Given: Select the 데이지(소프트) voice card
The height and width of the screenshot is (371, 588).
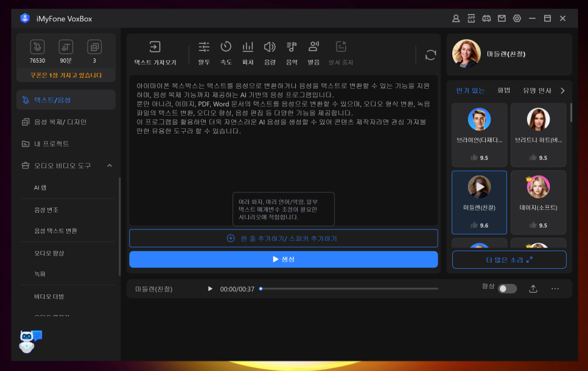Looking at the screenshot, I should click(539, 203).
